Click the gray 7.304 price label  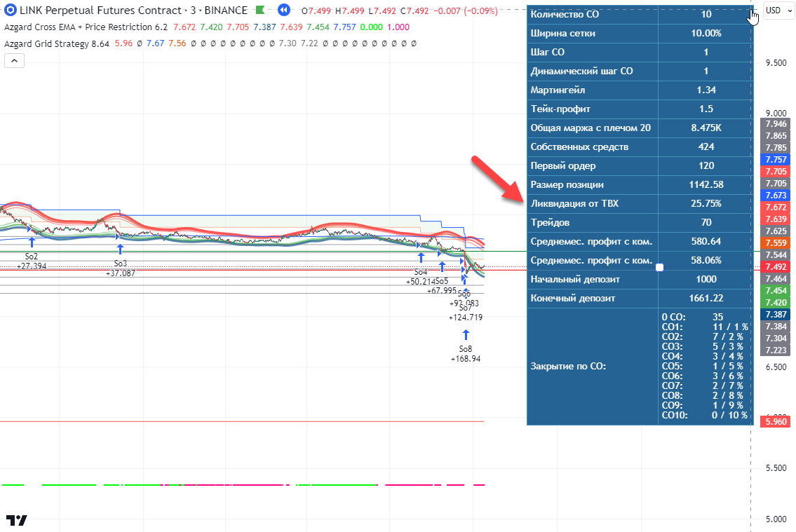775,339
